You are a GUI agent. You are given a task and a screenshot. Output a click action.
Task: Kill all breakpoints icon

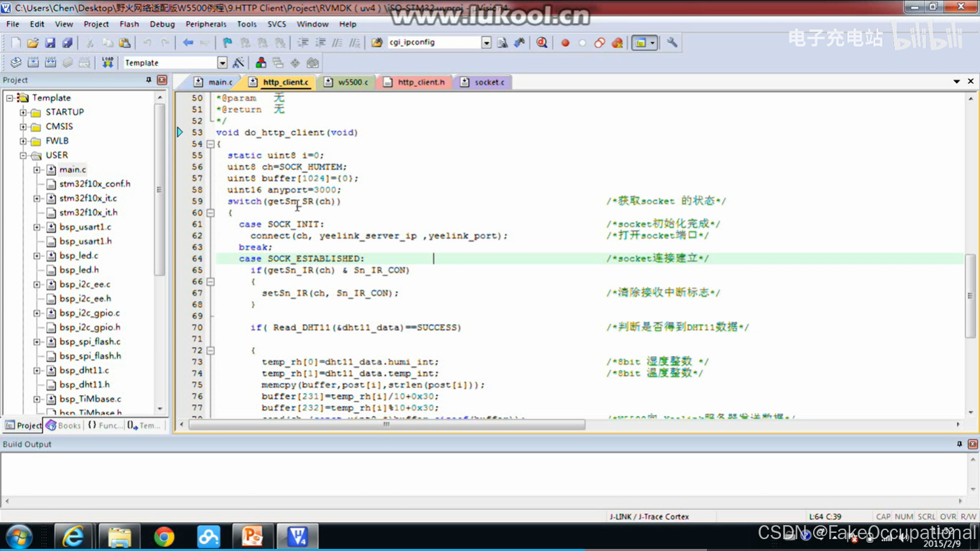click(x=617, y=43)
